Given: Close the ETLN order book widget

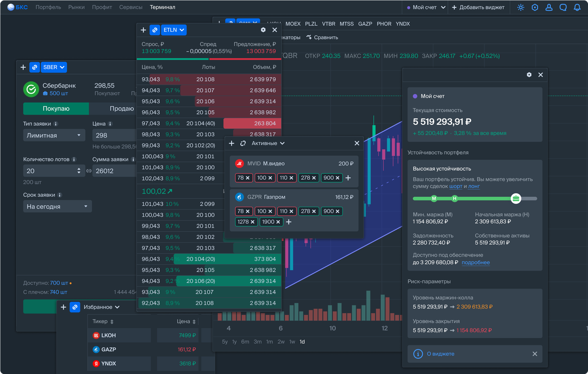Looking at the screenshot, I should (x=274, y=30).
